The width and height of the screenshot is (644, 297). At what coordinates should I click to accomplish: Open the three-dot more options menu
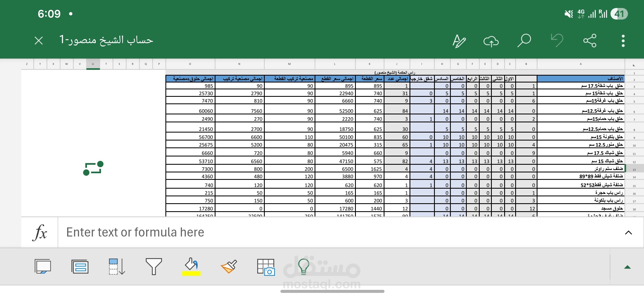[x=623, y=41]
